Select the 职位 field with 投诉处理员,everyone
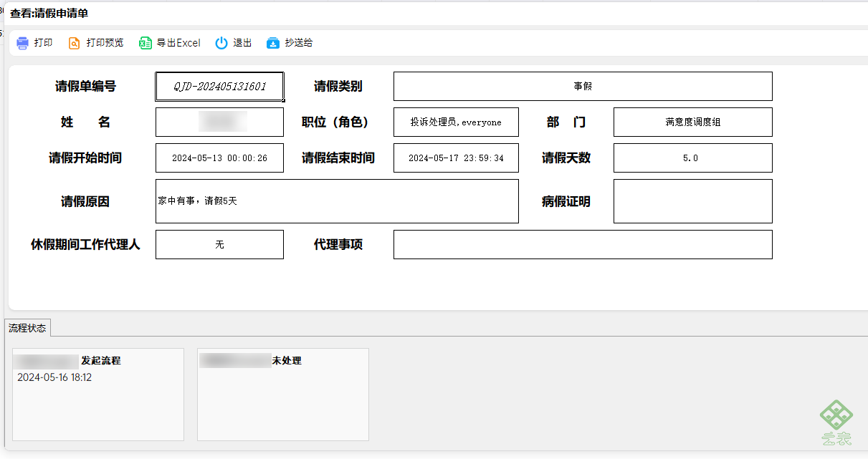This screenshot has height=459, width=868. [x=456, y=122]
